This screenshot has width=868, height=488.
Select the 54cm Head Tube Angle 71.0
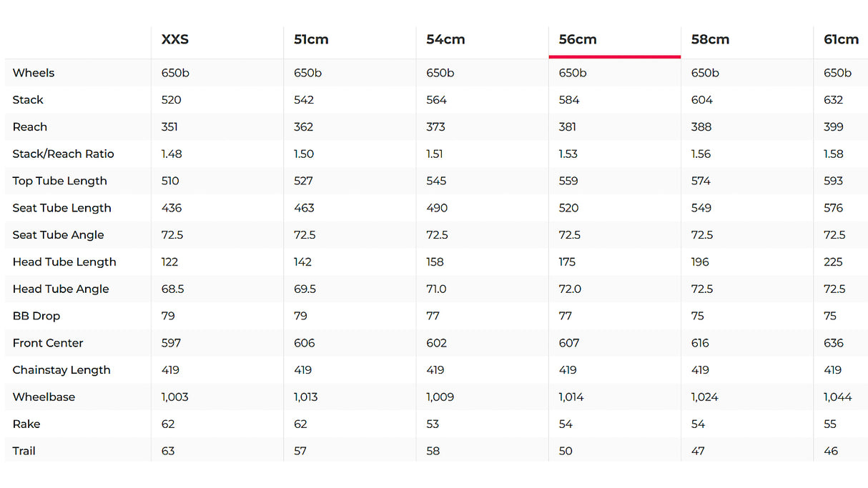coord(437,289)
